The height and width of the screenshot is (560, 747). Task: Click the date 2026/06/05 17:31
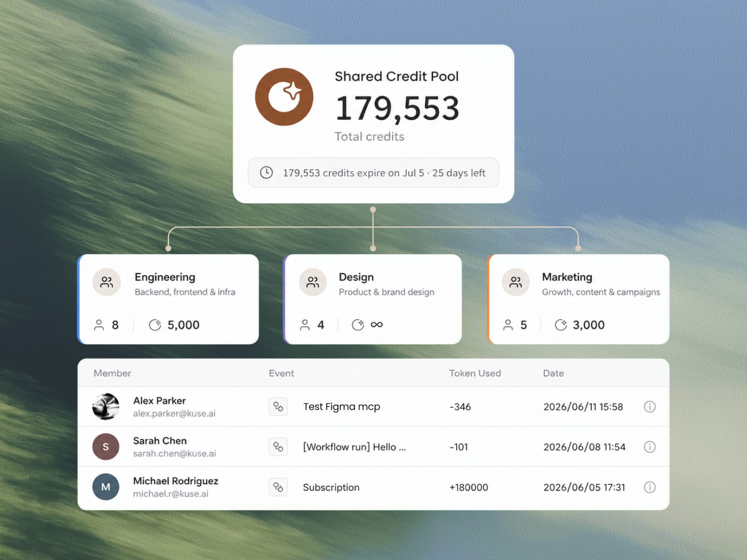click(584, 487)
